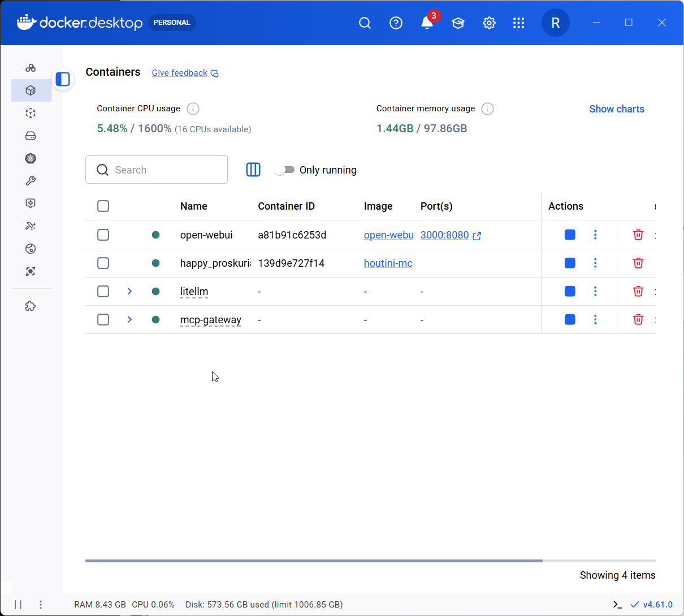Click the Port(s) column header

point(436,206)
